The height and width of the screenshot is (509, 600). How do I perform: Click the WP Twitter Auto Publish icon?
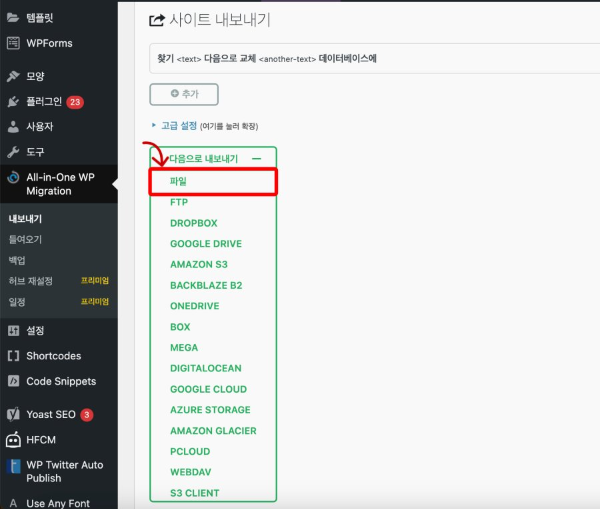13,466
